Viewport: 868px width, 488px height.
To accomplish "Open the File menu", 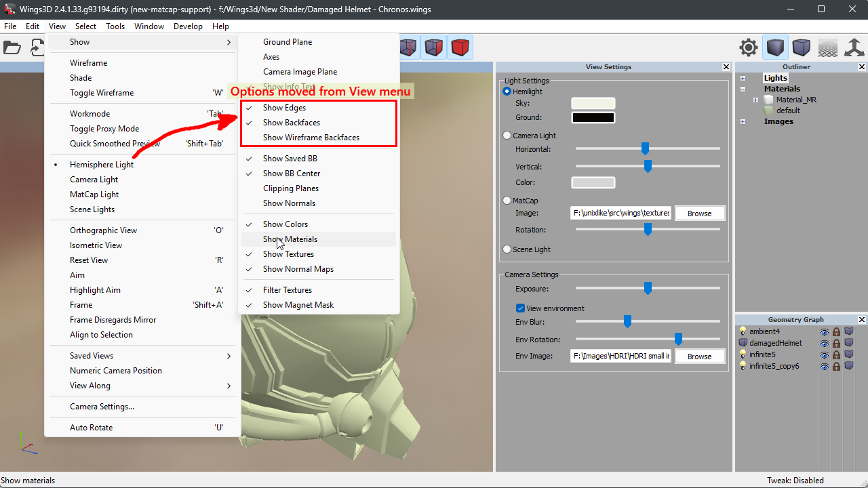I will (10, 26).
